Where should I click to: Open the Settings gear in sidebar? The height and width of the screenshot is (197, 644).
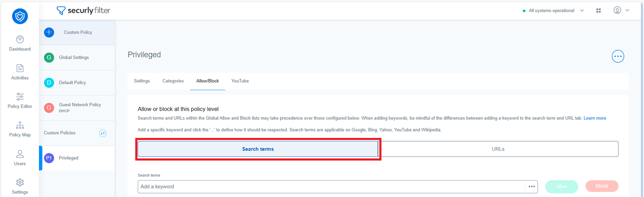[20, 187]
